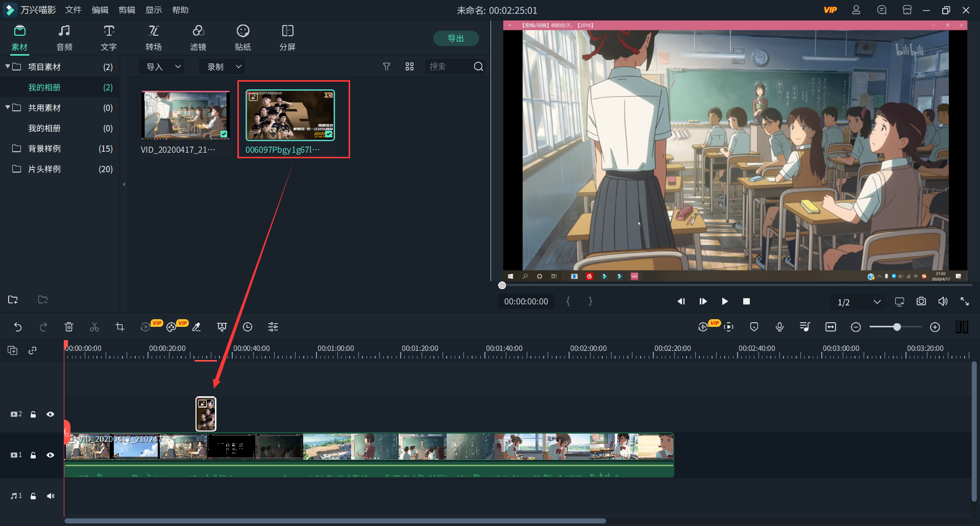The height and width of the screenshot is (526, 980).
Task: Click the delete trash icon
Action: click(x=69, y=327)
